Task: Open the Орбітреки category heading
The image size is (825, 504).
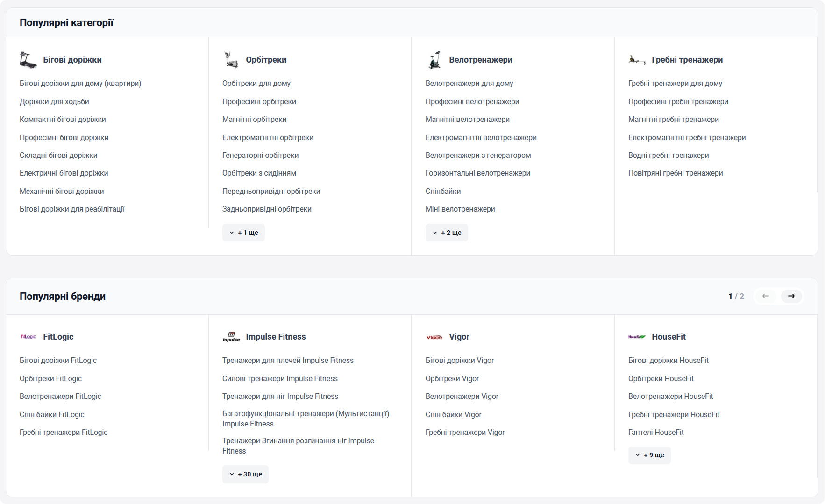Action: 266,60
